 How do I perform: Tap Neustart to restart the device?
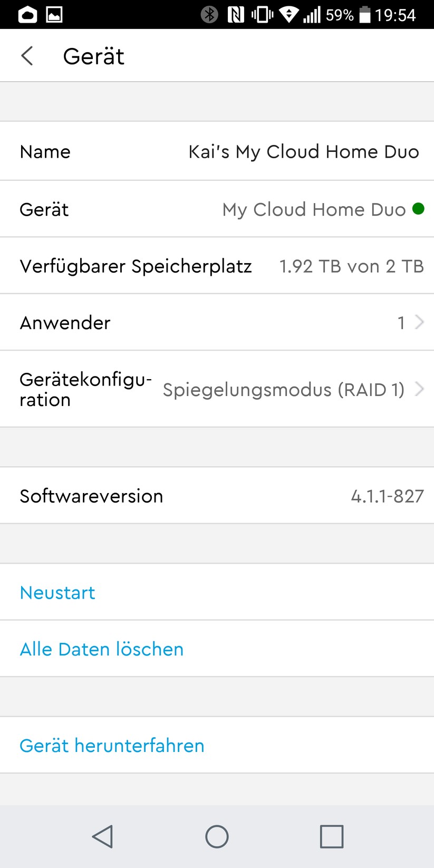[x=57, y=593]
